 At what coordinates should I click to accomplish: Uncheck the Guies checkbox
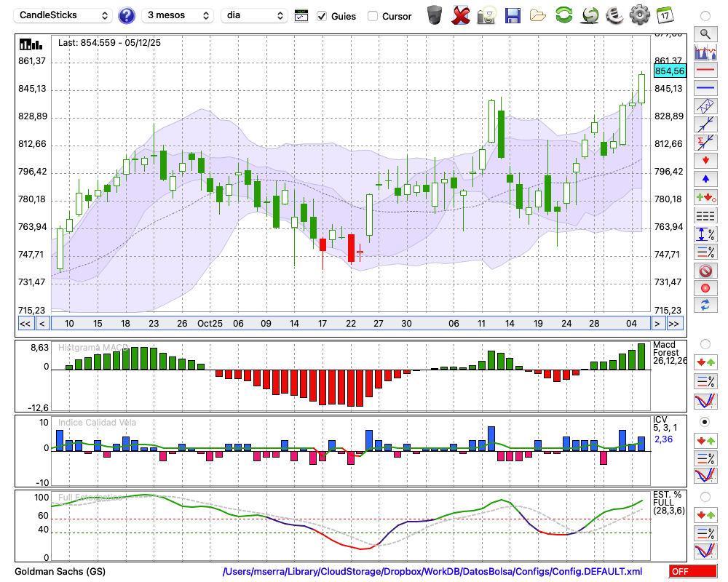[322, 16]
